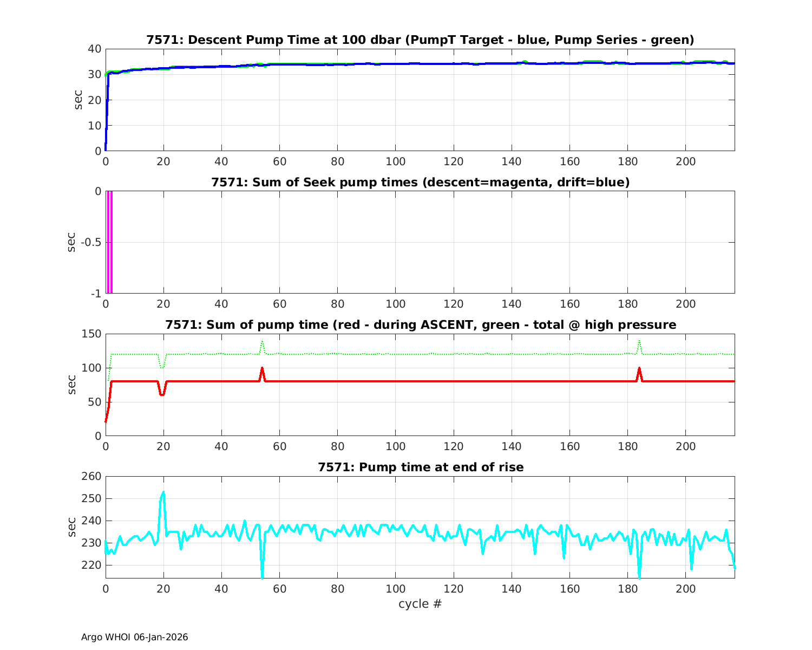Click the cyan spike peak near cycle 20
The height and width of the screenshot is (650, 812).
tap(163, 492)
